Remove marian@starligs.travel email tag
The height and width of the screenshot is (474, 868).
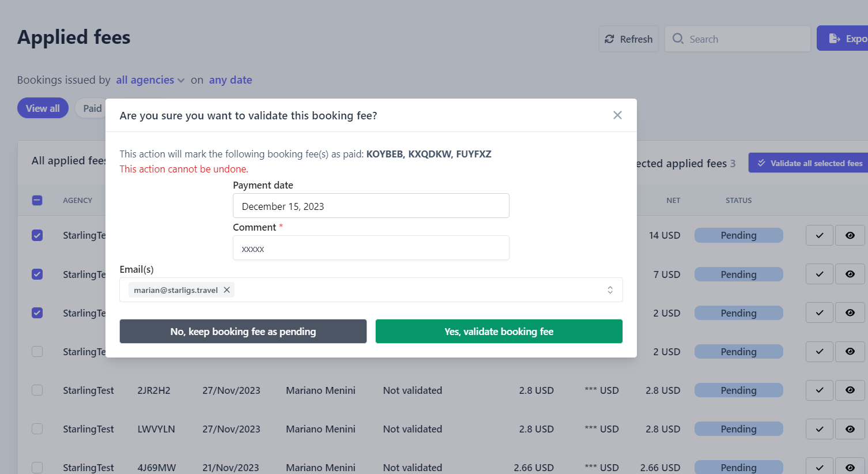click(227, 290)
